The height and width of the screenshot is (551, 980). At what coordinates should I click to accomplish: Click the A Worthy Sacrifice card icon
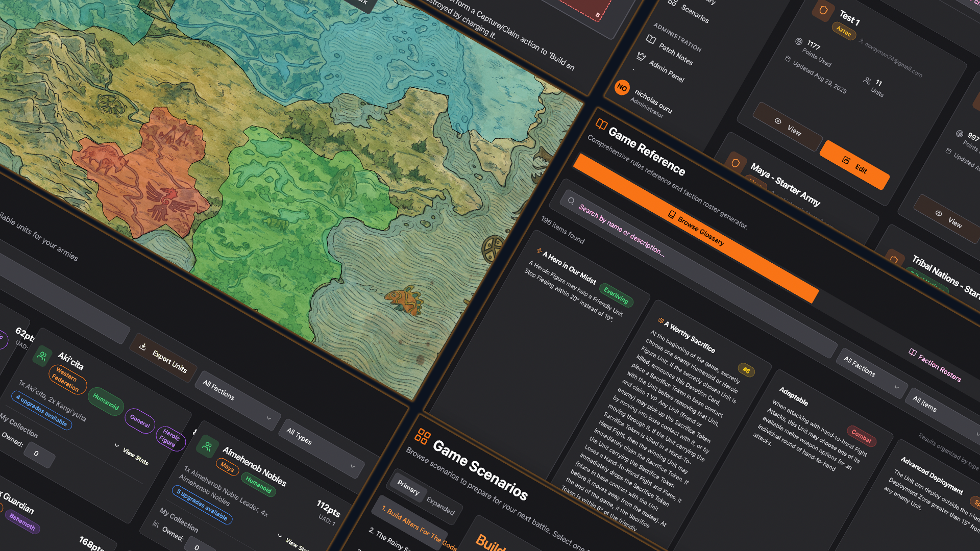[660, 320]
